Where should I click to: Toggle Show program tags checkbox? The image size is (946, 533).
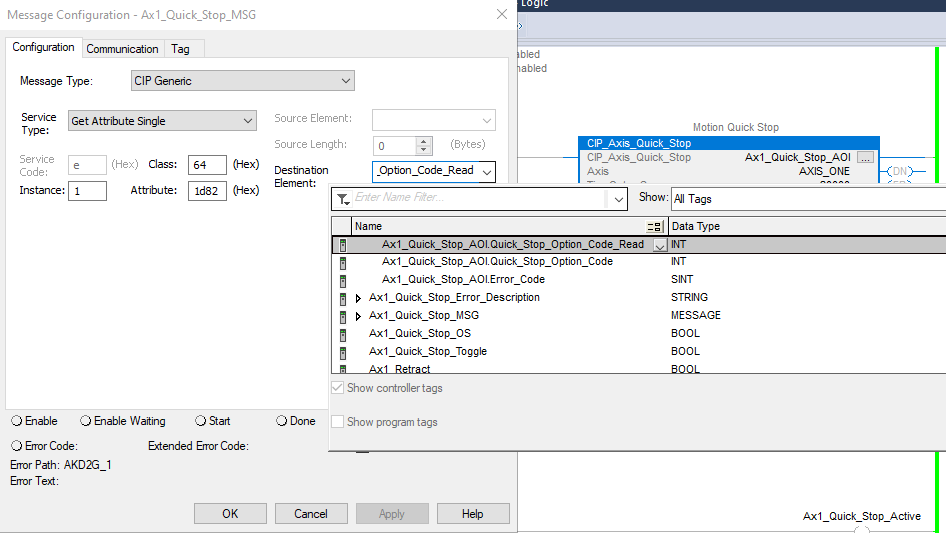337,421
